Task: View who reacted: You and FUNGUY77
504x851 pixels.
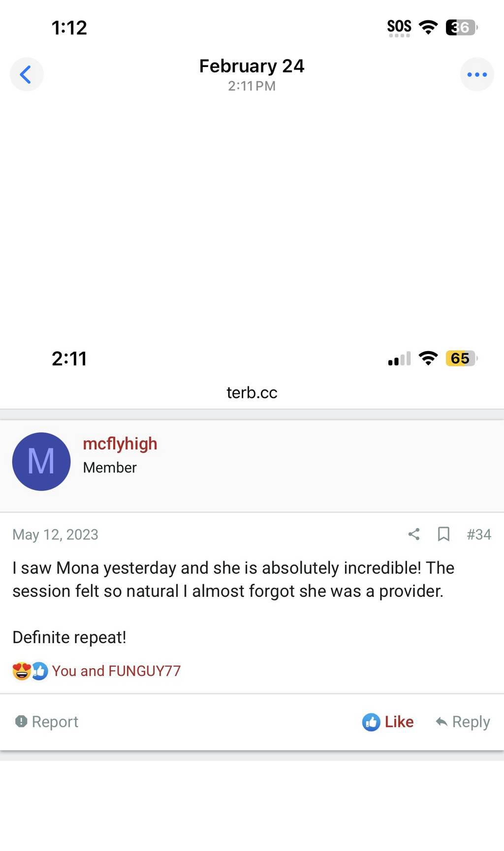Action: [x=116, y=671]
